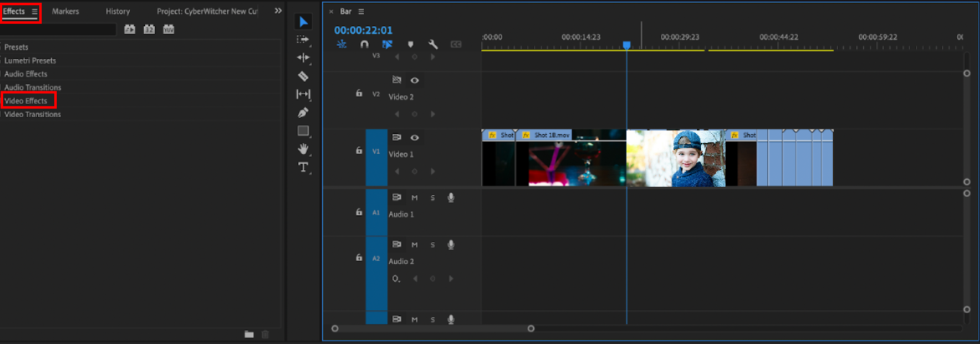Toggle A1 track targeting
980x344 pixels.
pyautogui.click(x=376, y=212)
